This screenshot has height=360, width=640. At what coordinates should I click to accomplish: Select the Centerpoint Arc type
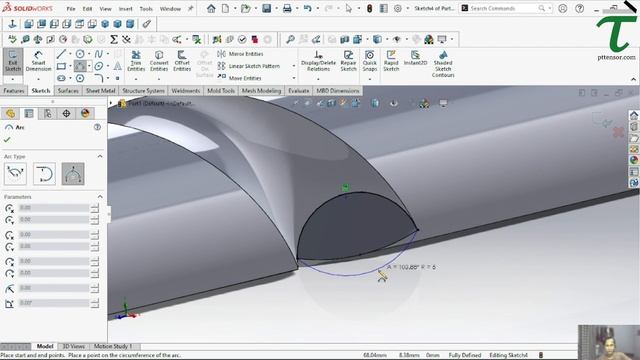(x=15, y=173)
